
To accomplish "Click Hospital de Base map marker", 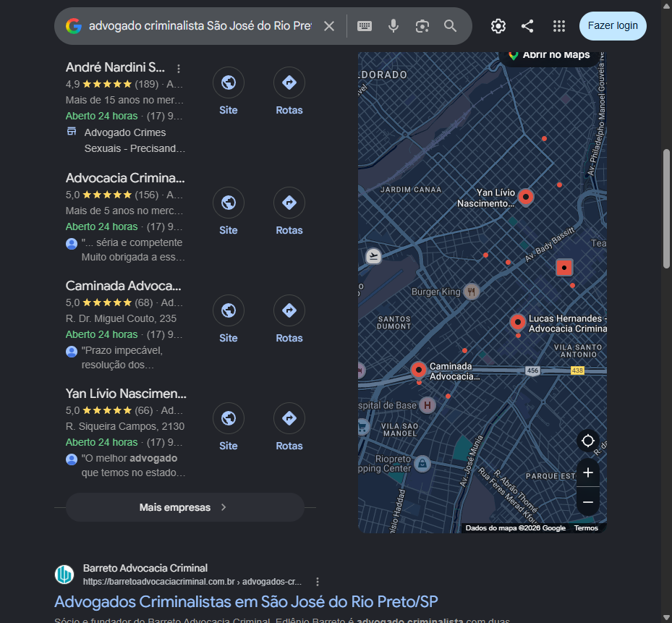I will coord(428,405).
